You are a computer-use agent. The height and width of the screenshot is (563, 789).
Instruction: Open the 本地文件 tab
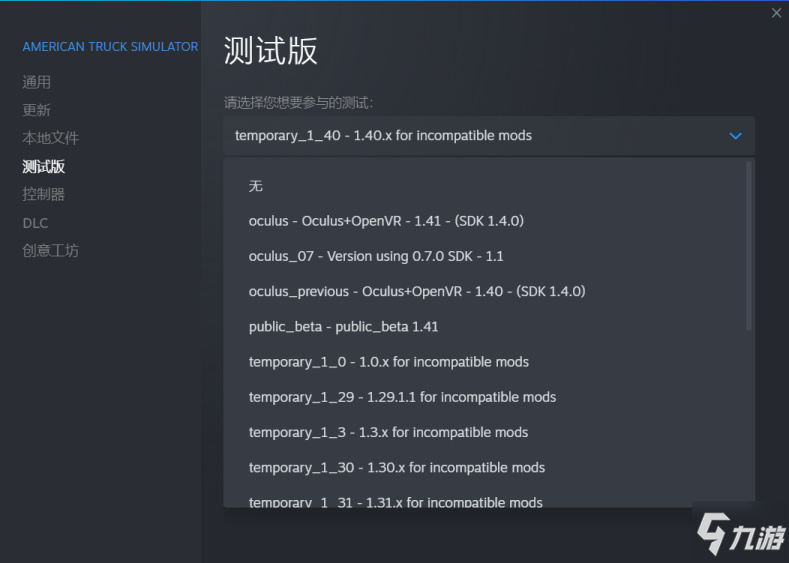[50, 138]
